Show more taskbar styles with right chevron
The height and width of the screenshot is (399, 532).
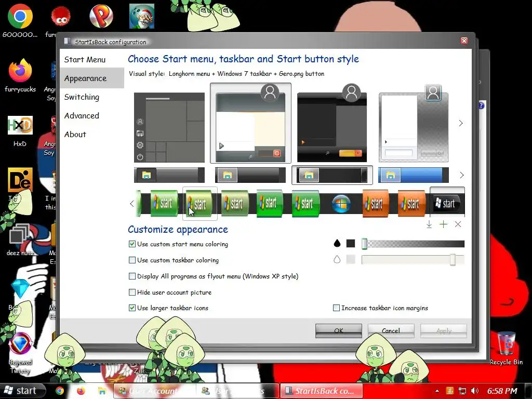(x=461, y=175)
